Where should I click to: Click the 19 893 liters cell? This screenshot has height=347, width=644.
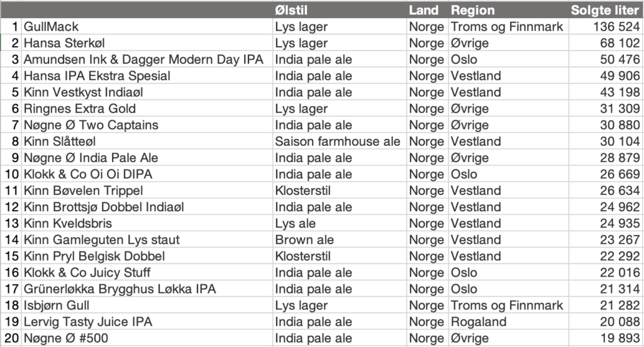(x=620, y=338)
